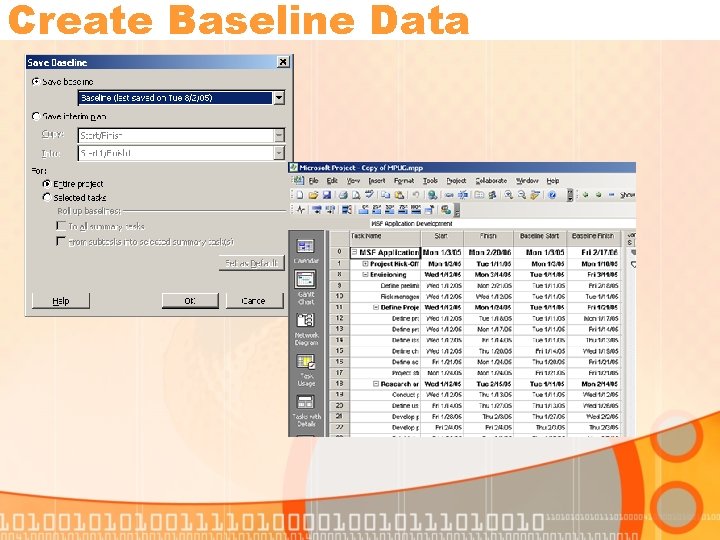Click the Finish column header
This screenshot has width=720, height=540.
488,238
